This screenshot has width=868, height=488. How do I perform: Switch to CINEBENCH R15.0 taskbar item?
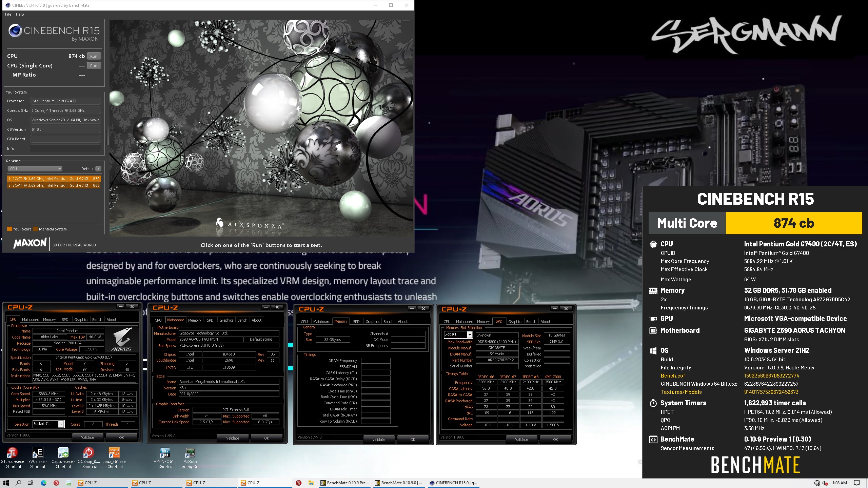[x=453, y=483]
